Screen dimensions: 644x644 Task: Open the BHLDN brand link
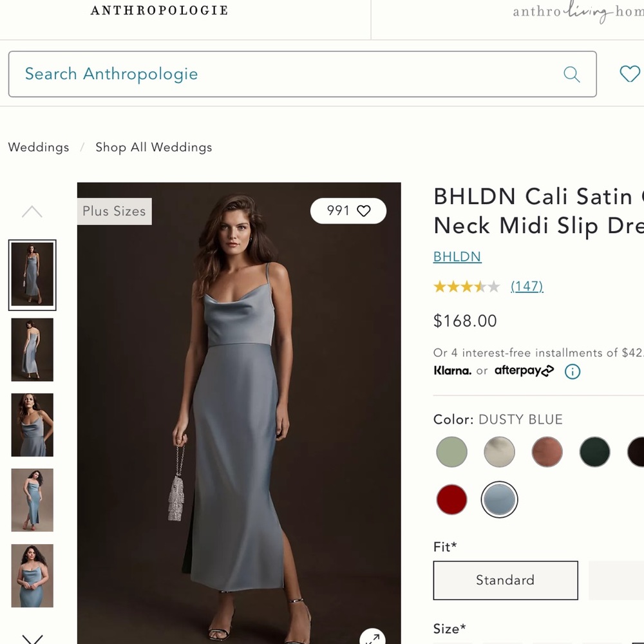click(x=457, y=256)
